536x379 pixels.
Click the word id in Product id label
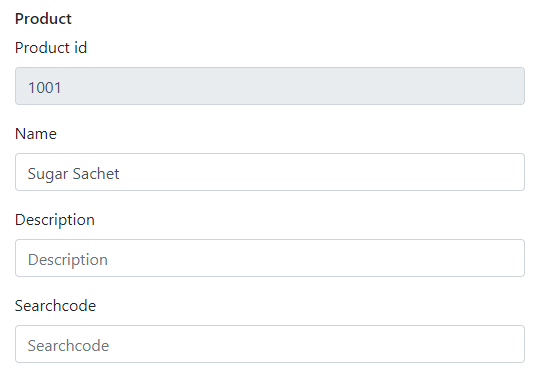point(81,48)
